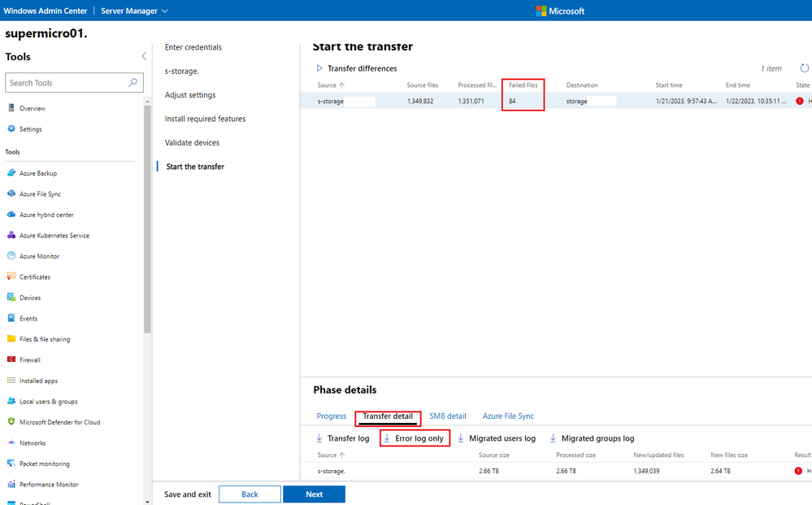Click the Tools list scrollbar thumb
The width and height of the screenshot is (812, 505).
[148, 219]
